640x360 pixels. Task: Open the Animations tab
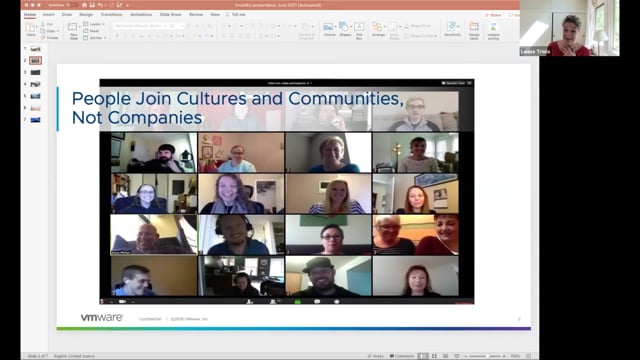(141, 14)
